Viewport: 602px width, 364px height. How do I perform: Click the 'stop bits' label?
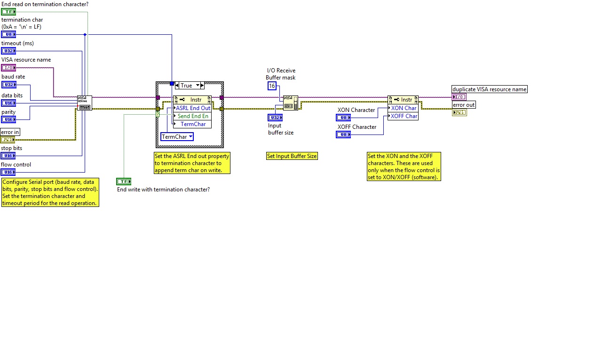[x=12, y=148]
